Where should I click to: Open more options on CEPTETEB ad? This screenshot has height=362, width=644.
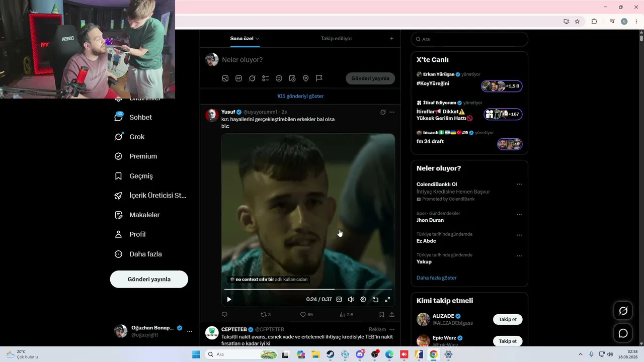click(x=392, y=330)
